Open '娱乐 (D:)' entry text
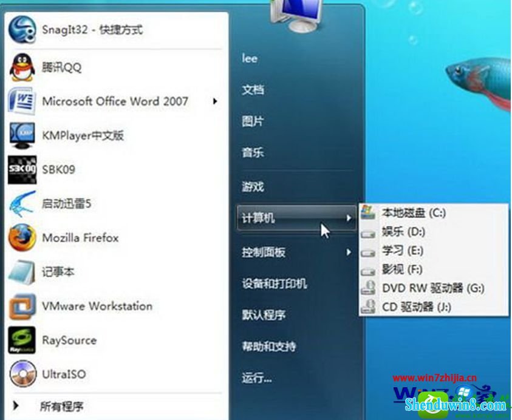This screenshot has height=420, width=512. click(404, 232)
